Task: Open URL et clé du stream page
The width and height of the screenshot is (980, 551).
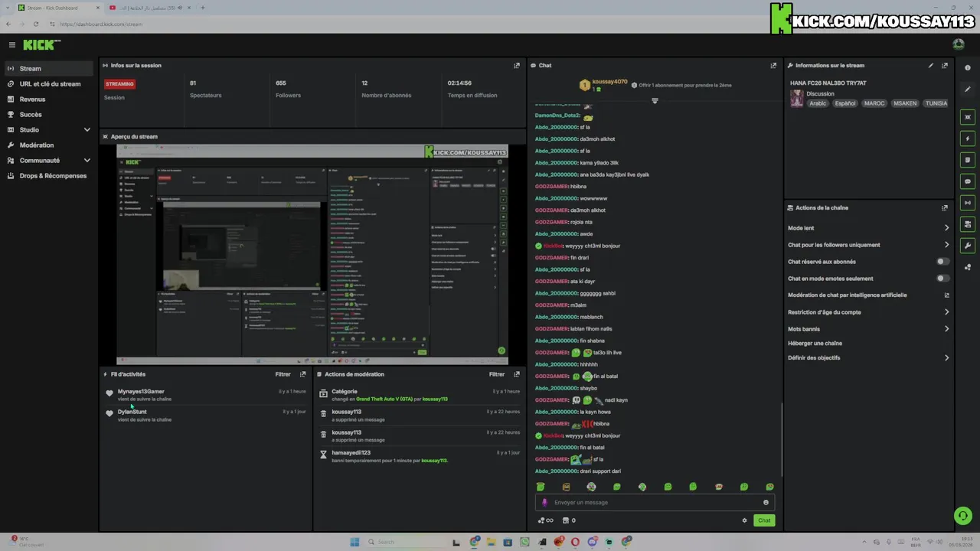Action: click(49, 84)
